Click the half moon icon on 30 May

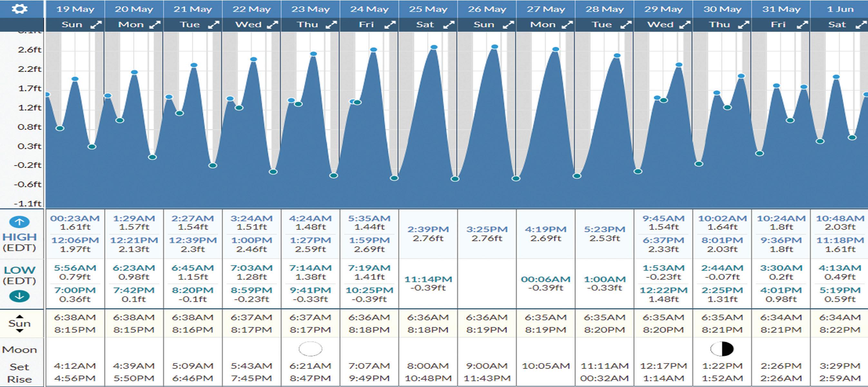(x=722, y=349)
